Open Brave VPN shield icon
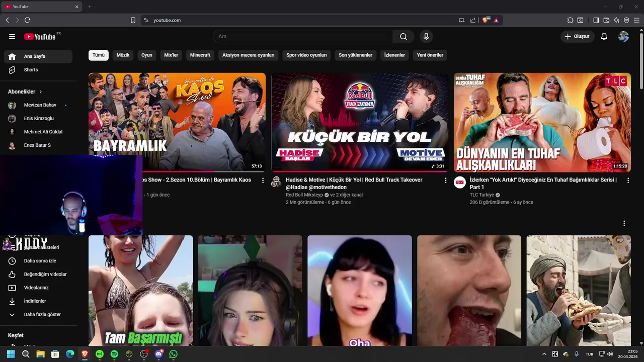 pyautogui.click(x=626, y=20)
